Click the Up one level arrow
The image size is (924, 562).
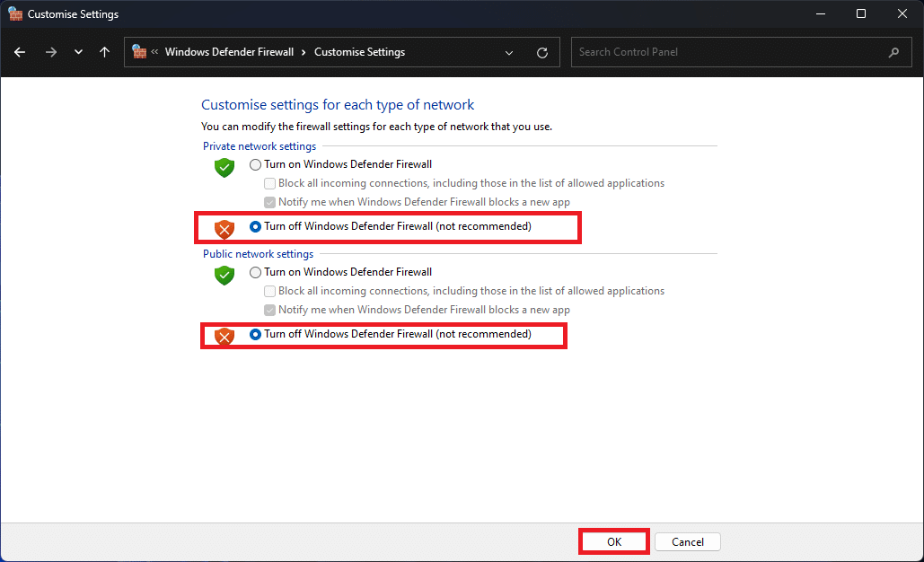(x=105, y=52)
